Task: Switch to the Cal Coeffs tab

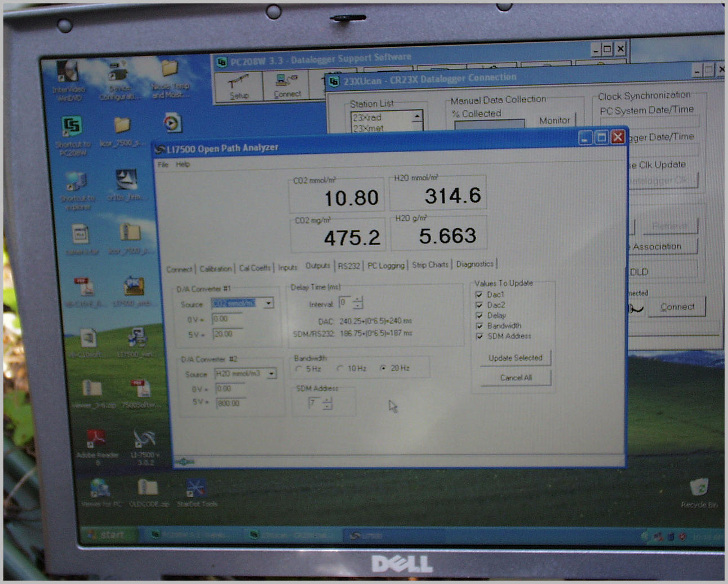Action: click(x=255, y=268)
